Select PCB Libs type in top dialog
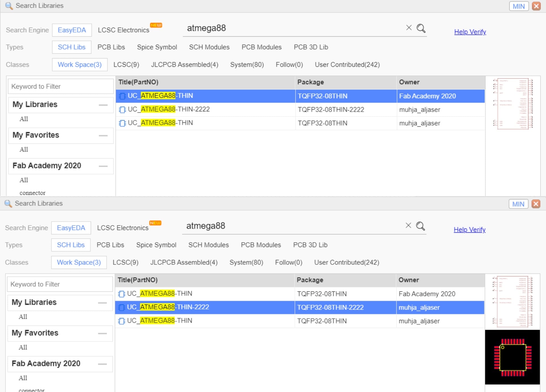 [111, 47]
